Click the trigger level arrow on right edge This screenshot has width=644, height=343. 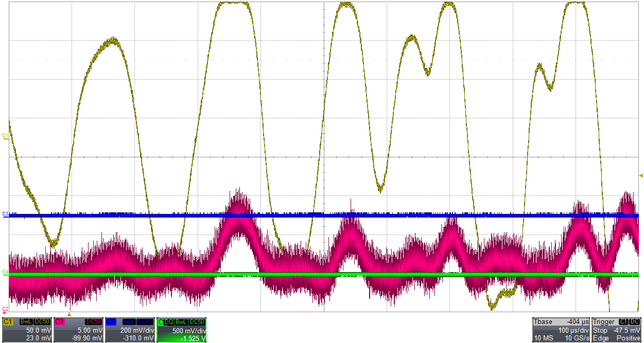coord(641,176)
